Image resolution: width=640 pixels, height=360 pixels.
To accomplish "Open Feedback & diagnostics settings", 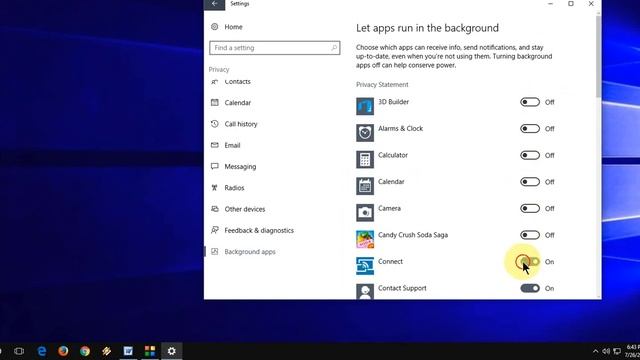I will (259, 230).
